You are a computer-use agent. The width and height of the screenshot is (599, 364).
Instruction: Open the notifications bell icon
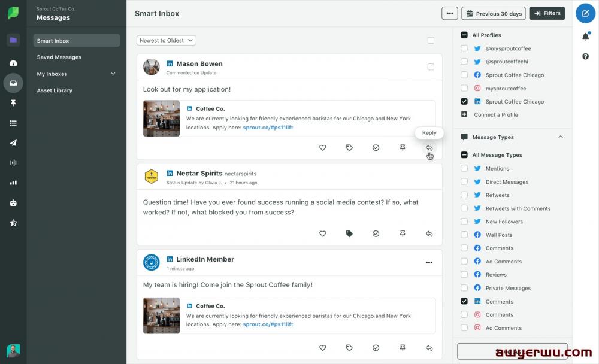[x=585, y=37]
